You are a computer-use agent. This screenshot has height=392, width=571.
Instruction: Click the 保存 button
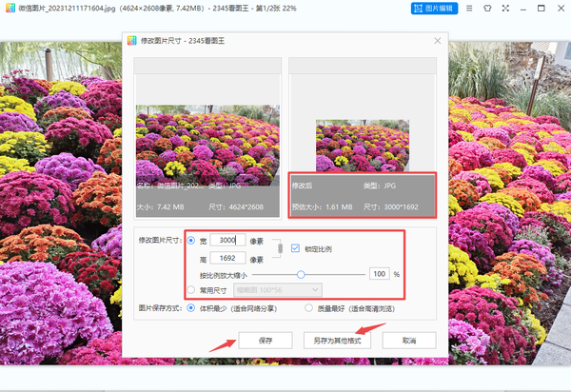click(266, 340)
